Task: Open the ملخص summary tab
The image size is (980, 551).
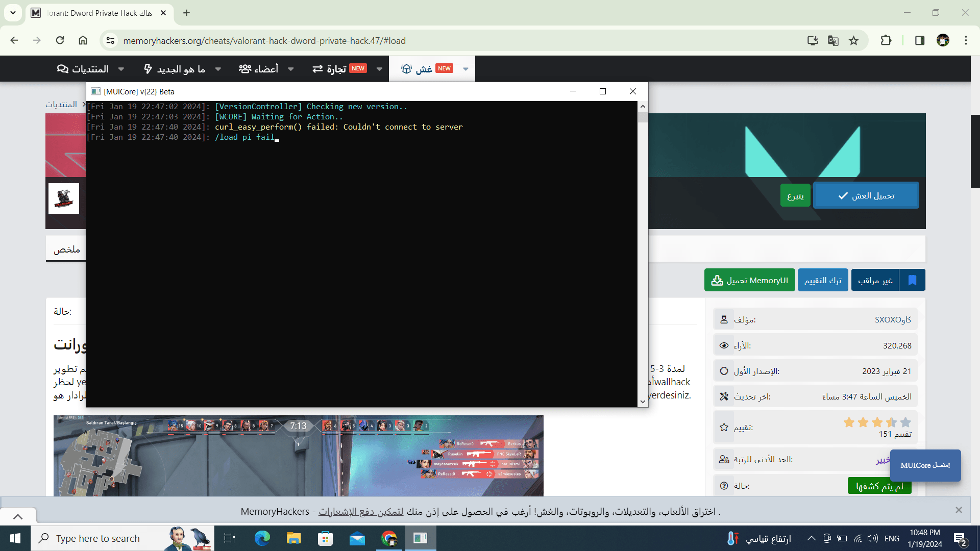Action: click(67, 249)
